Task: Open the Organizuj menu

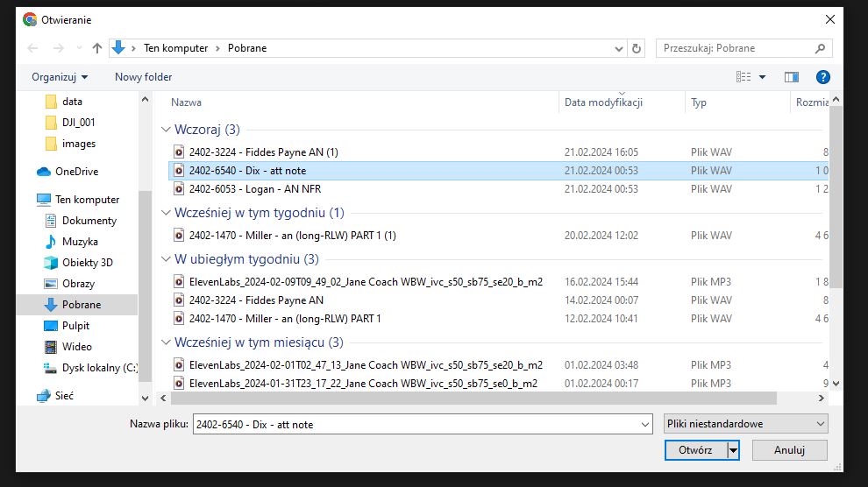Action: click(60, 77)
